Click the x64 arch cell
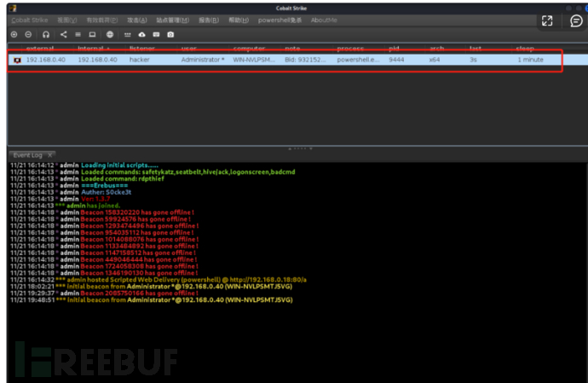588x383 pixels. click(x=435, y=60)
